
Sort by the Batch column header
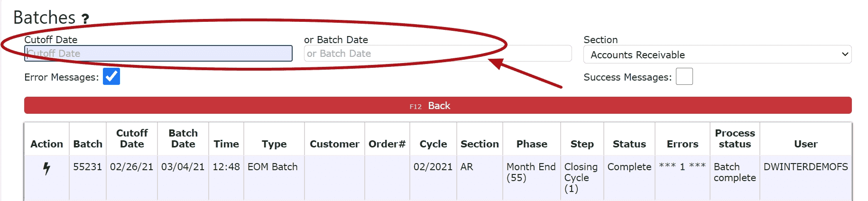coord(88,144)
